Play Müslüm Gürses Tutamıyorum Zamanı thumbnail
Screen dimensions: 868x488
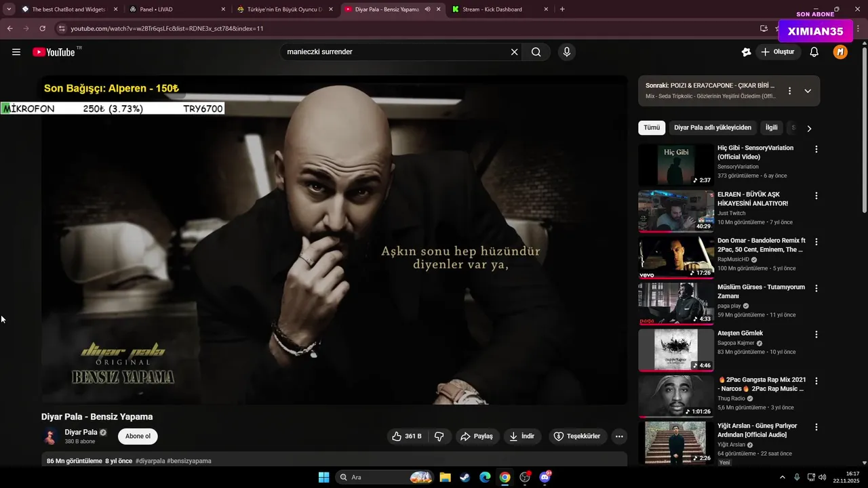tap(676, 304)
